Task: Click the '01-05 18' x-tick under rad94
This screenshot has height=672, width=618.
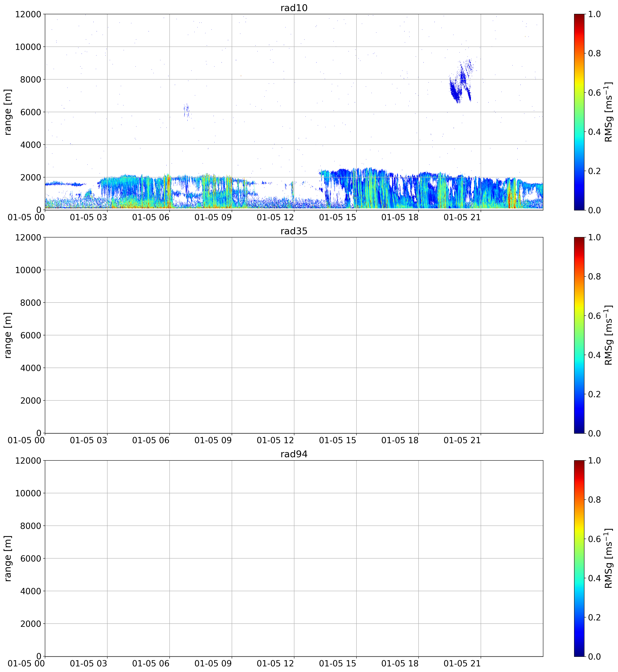Action: (400, 663)
